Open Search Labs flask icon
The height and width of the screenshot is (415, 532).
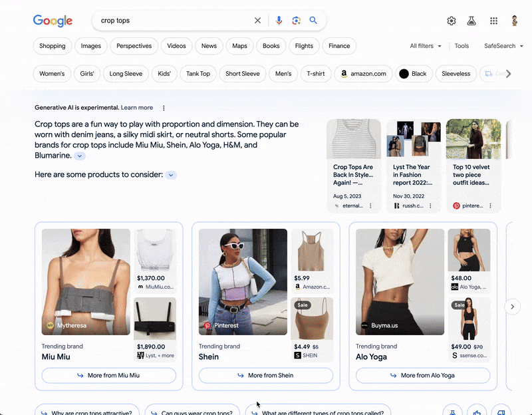(471, 21)
